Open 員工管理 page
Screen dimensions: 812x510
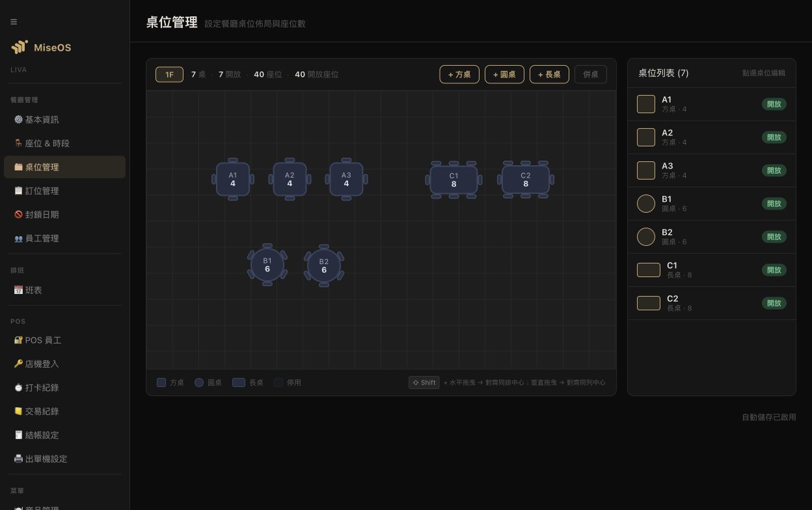click(64, 238)
